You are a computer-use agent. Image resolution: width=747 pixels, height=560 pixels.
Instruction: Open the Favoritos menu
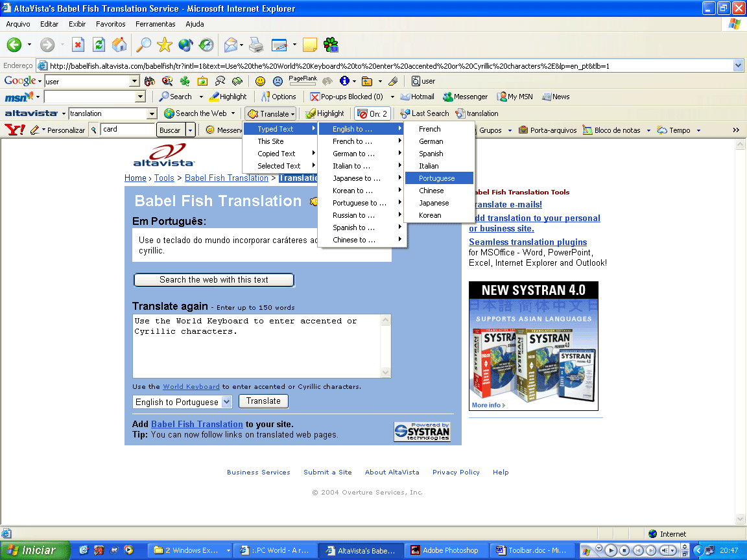110,24
